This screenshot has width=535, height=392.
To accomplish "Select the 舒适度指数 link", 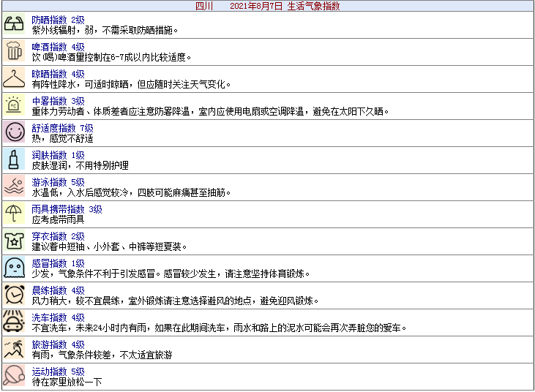I will [x=54, y=128].
